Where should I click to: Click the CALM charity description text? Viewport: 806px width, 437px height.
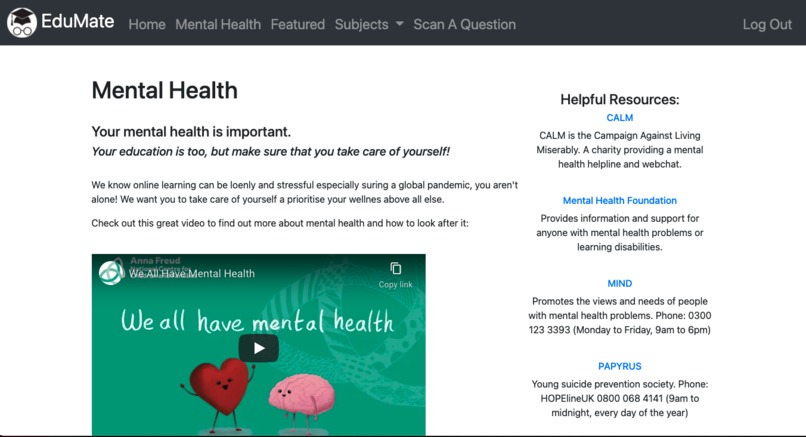[x=619, y=150]
